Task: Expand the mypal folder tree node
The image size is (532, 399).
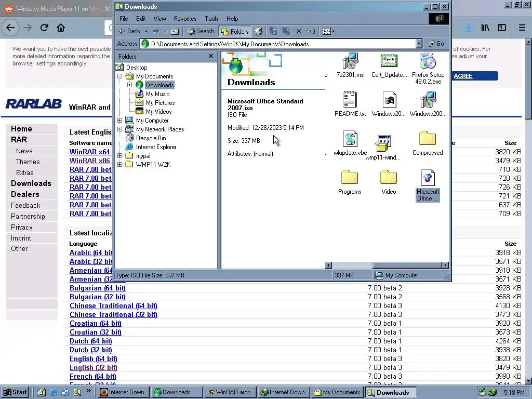Action: tap(120, 156)
